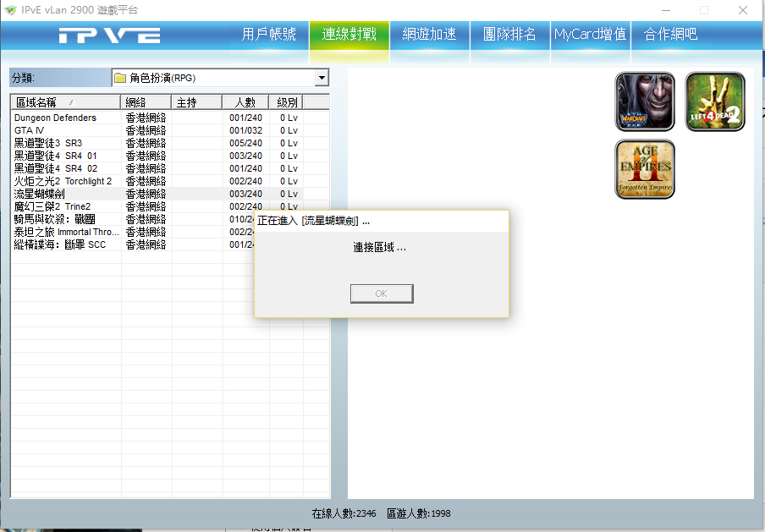Click the 連接區域 ... dialog message
The height and width of the screenshot is (532, 765).
[380, 247]
